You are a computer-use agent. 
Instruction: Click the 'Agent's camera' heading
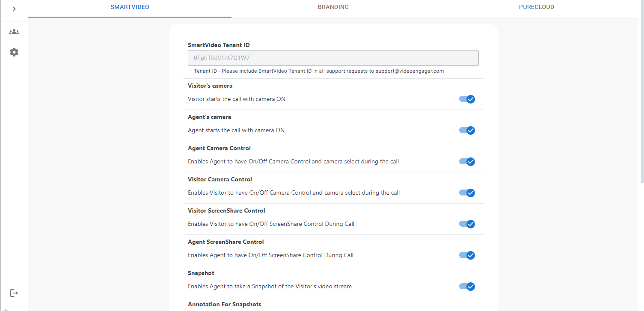point(209,117)
